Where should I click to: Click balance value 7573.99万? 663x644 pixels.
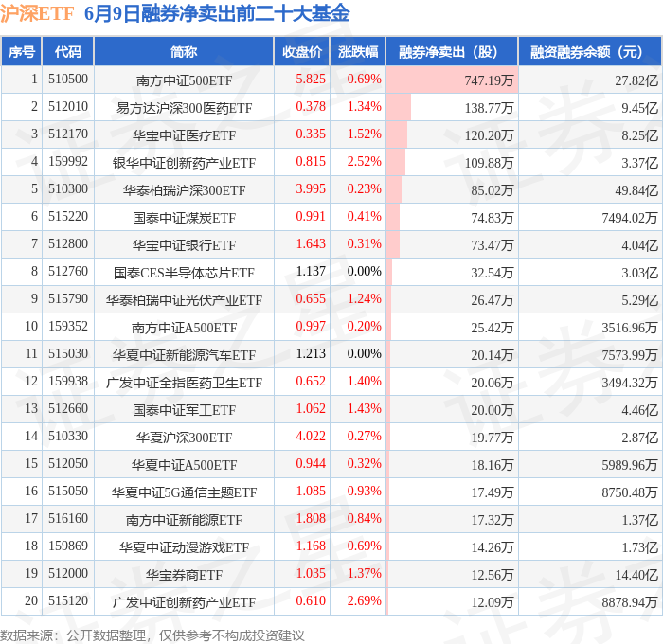pyautogui.click(x=630, y=355)
